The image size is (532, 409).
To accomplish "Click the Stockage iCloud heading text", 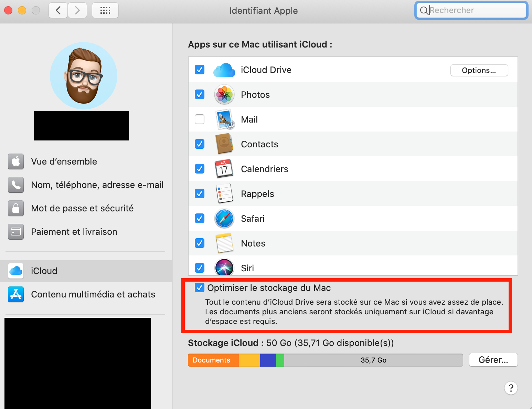I will coord(226,343).
